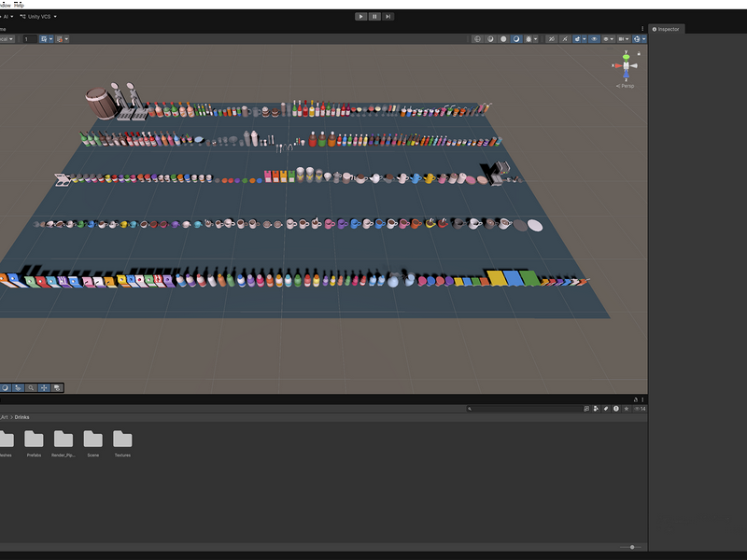Image resolution: width=747 pixels, height=560 pixels.
Task: Open the AI dropdown menu
Action: [x=7, y=17]
